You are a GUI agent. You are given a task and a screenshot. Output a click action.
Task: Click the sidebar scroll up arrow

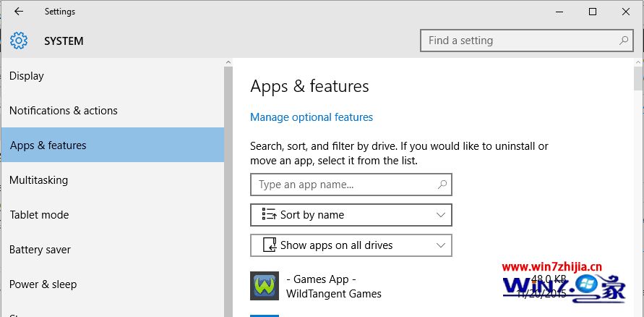228,62
